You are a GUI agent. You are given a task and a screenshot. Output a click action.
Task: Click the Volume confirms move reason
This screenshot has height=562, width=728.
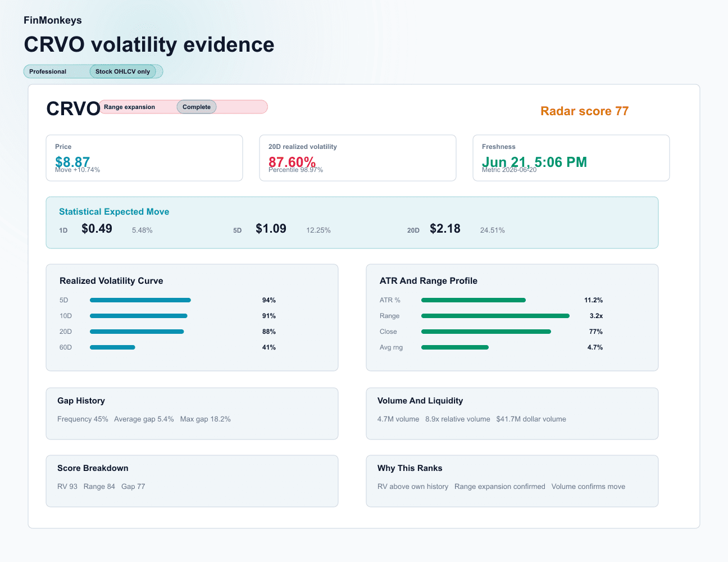pyautogui.click(x=588, y=487)
